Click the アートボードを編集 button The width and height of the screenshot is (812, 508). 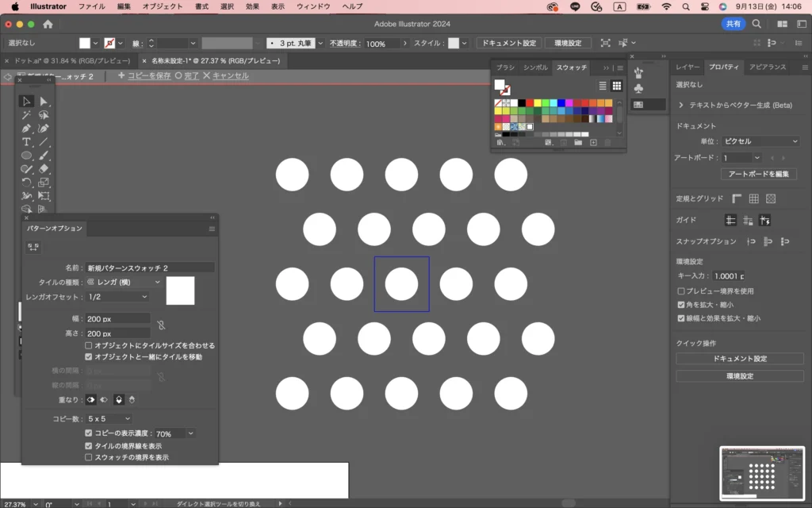click(x=758, y=174)
